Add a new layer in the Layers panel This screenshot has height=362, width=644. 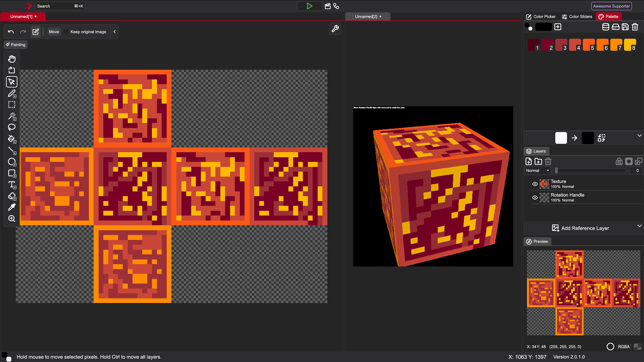point(529,161)
